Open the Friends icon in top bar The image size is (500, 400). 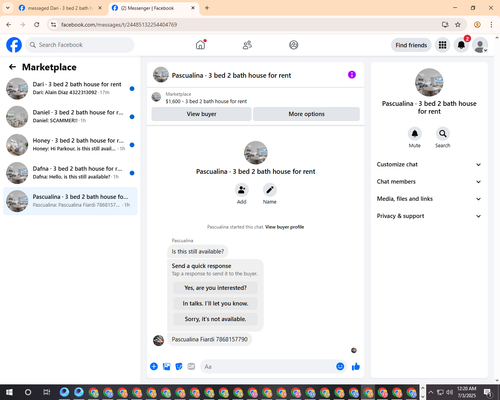pyautogui.click(x=247, y=45)
